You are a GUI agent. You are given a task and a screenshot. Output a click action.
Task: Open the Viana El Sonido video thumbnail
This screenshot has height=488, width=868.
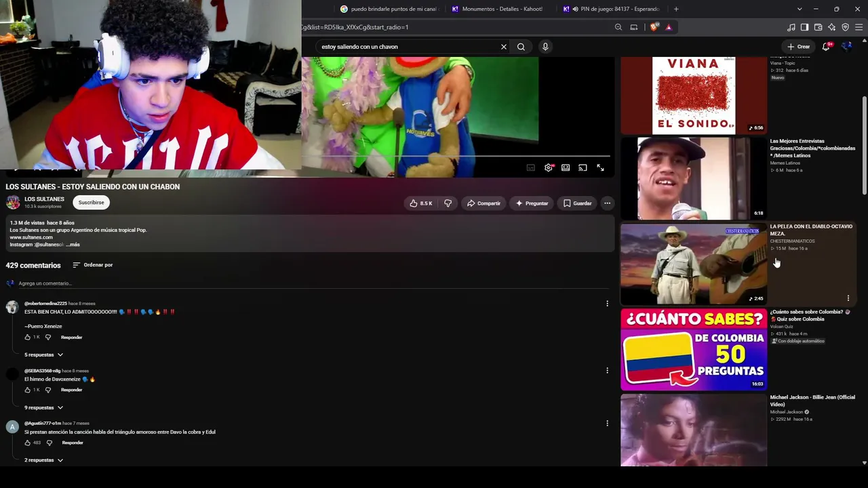[693, 96]
